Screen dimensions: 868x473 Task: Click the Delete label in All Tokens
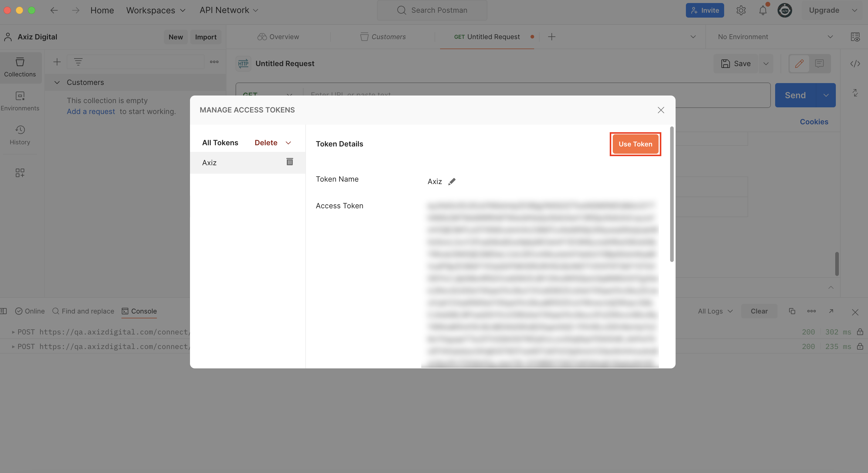click(266, 143)
